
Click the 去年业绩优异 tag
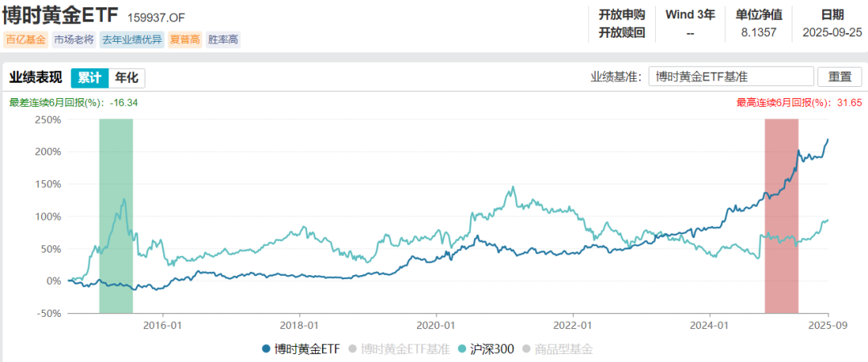pyautogui.click(x=132, y=40)
